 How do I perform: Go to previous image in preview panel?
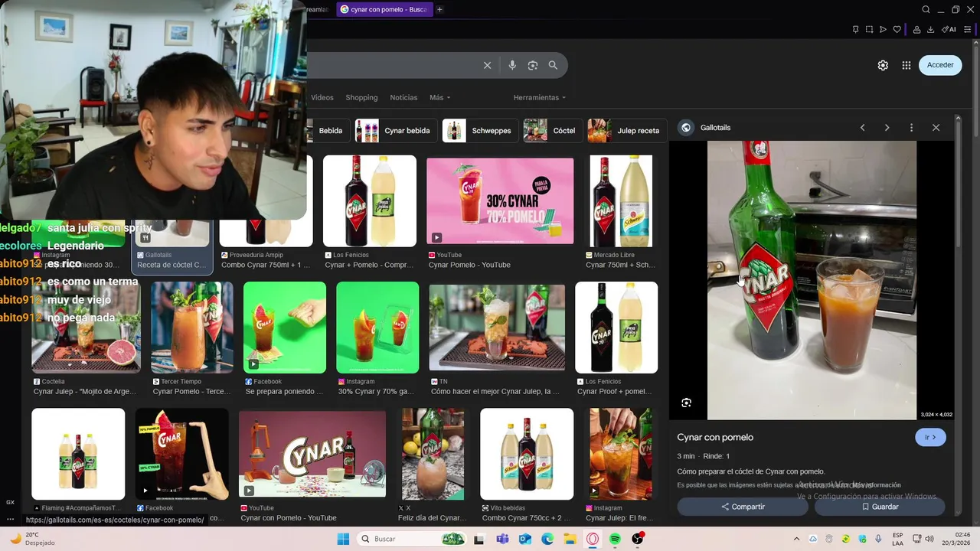[x=862, y=128]
